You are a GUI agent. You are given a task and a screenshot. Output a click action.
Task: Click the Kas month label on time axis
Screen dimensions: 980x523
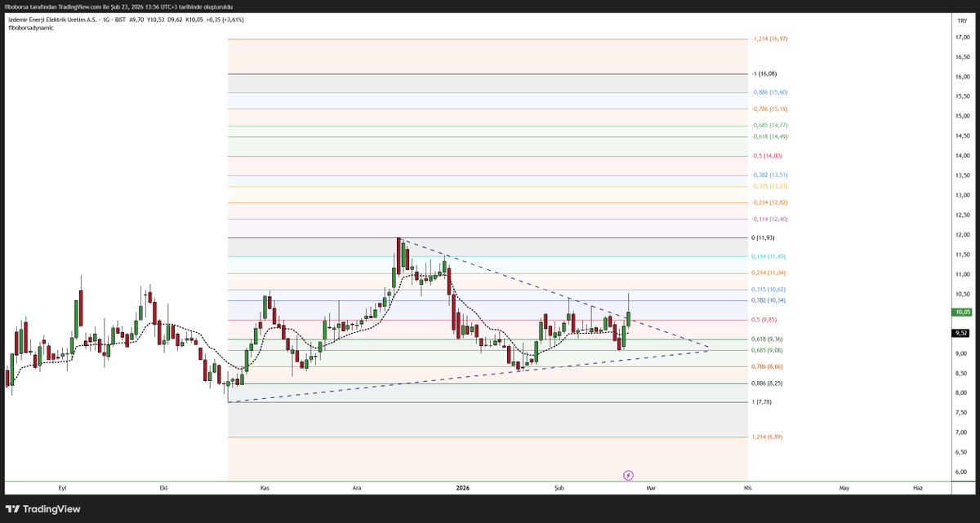point(265,488)
